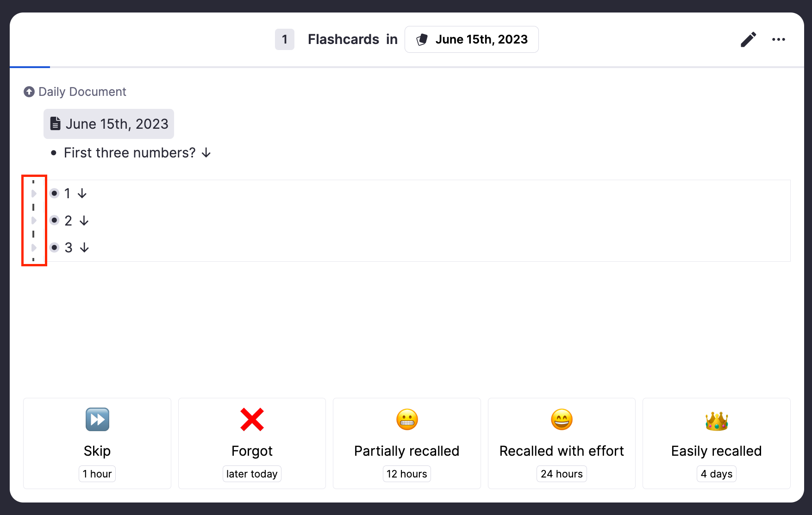Viewport: 812px width, 515px height.
Task: Click the bullet next to item 2
Action: [x=55, y=220]
